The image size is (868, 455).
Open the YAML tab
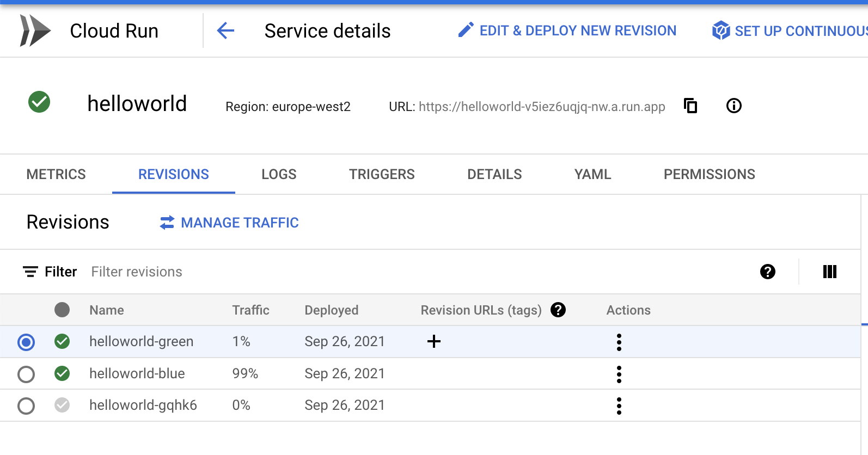click(592, 174)
